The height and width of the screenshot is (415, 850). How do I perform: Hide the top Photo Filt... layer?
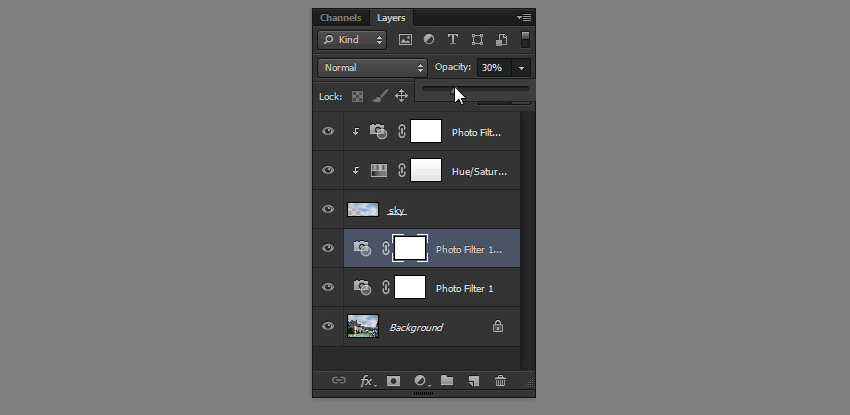click(x=328, y=131)
